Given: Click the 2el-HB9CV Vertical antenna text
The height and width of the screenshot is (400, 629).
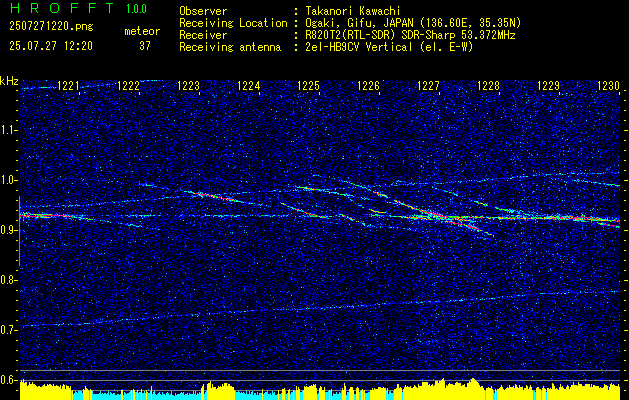Looking at the screenshot, I should point(389,47).
